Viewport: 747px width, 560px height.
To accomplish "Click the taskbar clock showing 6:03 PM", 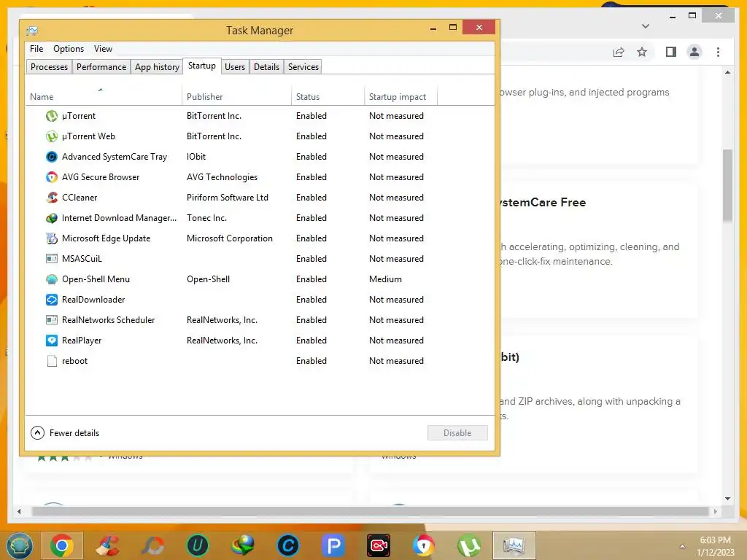I will pyautogui.click(x=715, y=546).
